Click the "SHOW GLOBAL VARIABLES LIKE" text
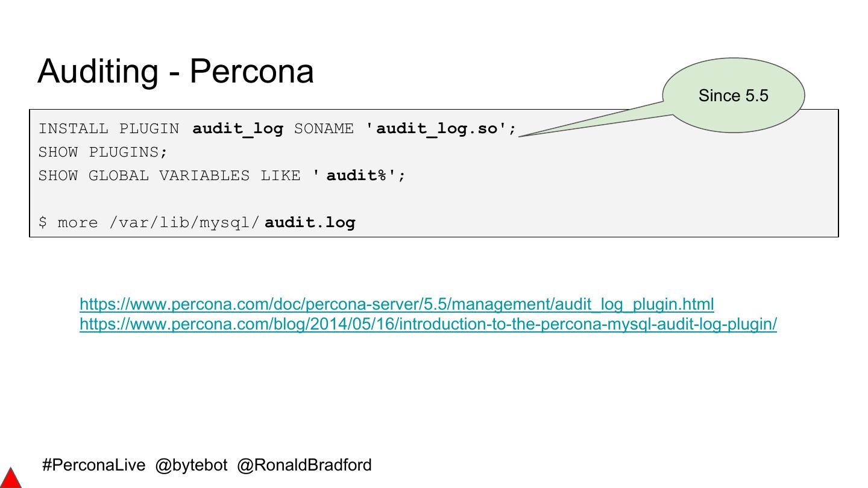Image resolution: width=868 pixels, height=488 pixels. tap(169, 176)
